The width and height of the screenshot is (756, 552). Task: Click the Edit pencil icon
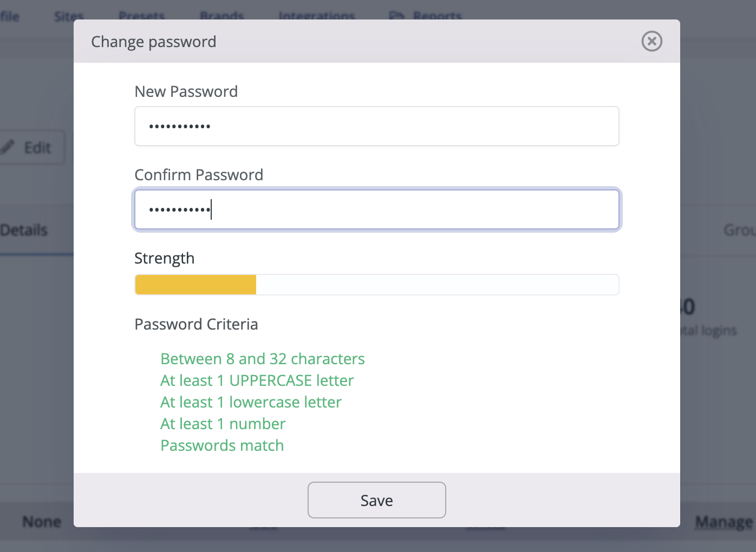[x=7, y=147]
